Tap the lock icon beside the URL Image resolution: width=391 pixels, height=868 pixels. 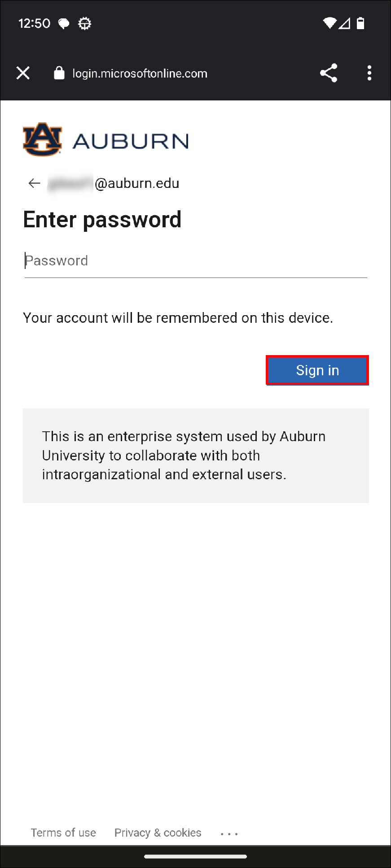tap(59, 73)
